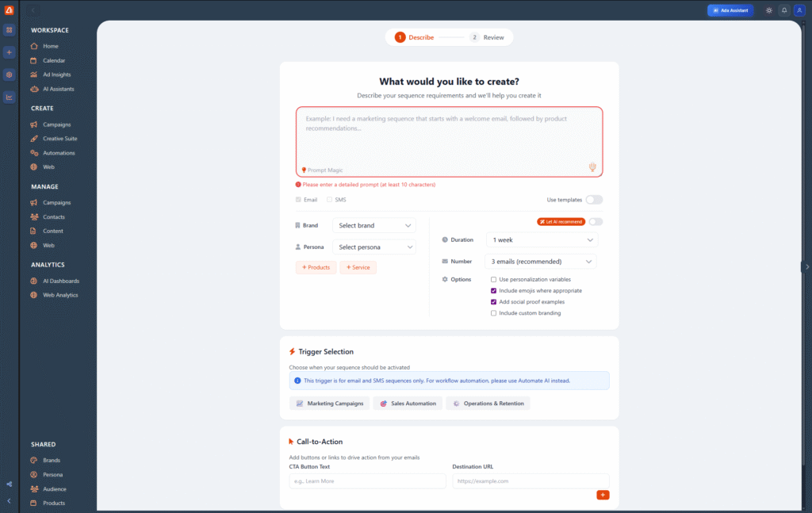Toggle the Email checkbox
The width and height of the screenshot is (812, 513).
click(x=298, y=199)
